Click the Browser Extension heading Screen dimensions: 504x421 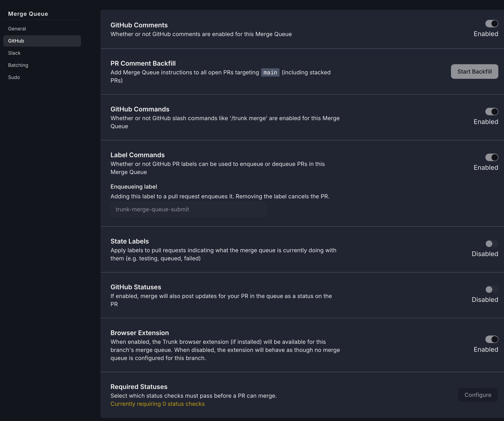click(140, 333)
